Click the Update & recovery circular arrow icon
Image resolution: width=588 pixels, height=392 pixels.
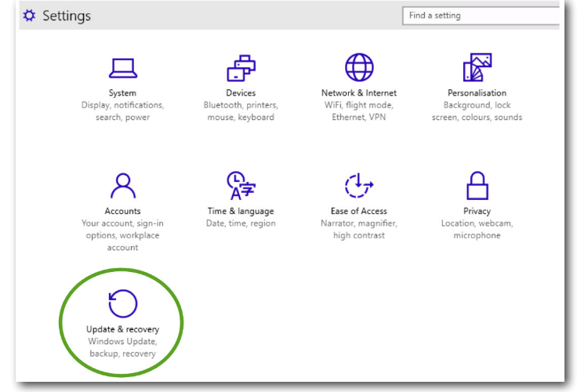click(x=122, y=303)
